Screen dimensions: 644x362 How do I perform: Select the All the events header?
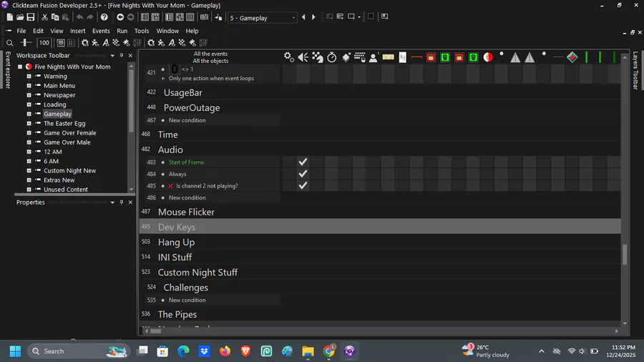click(x=210, y=54)
